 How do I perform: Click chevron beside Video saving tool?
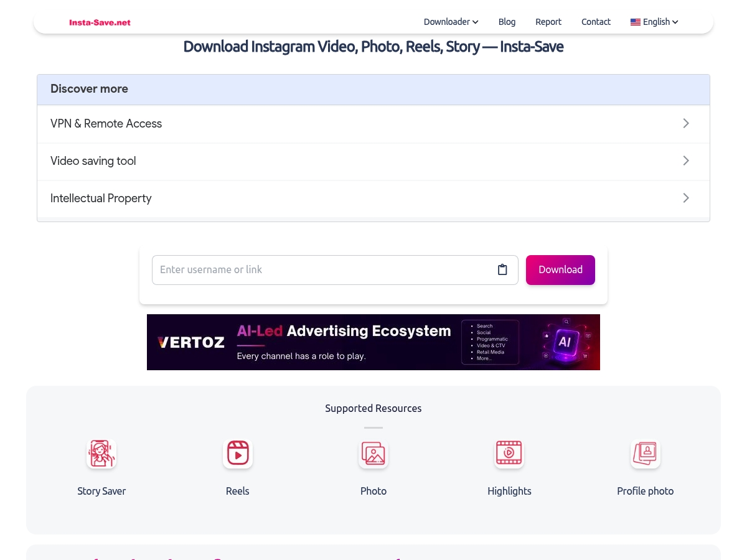tap(686, 161)
